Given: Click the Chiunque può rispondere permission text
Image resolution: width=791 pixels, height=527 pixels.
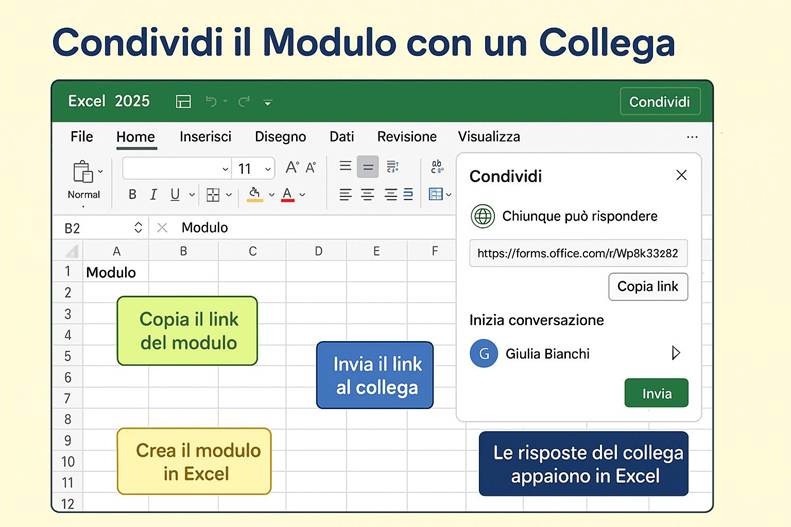Looking at the screenshot, I should [580, 216].
